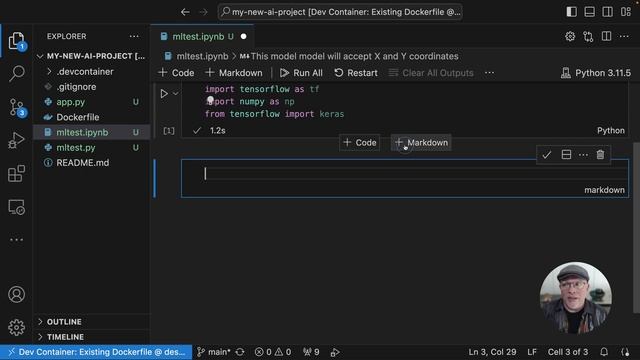Open editor More Actions ellipsis

(624, 36)
